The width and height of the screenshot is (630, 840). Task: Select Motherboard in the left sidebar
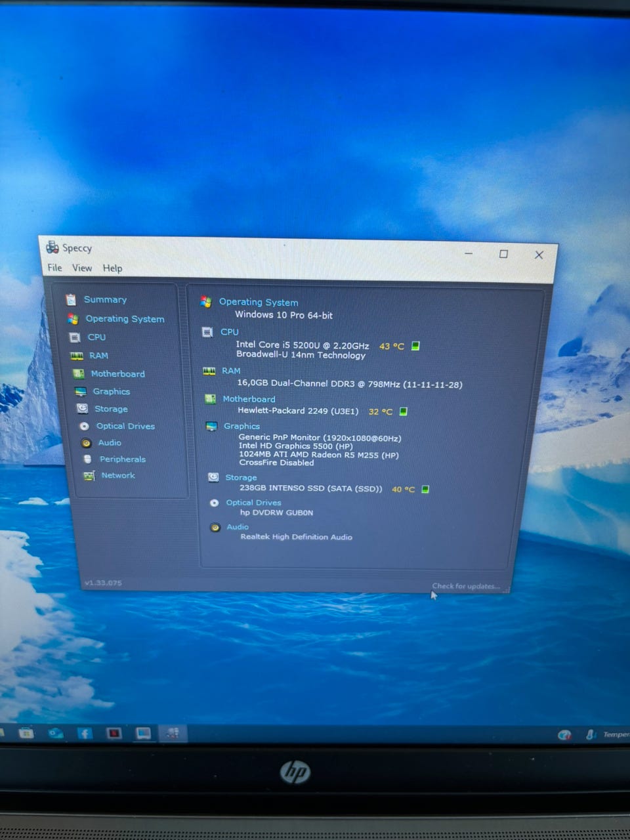(x=117, y=373)
